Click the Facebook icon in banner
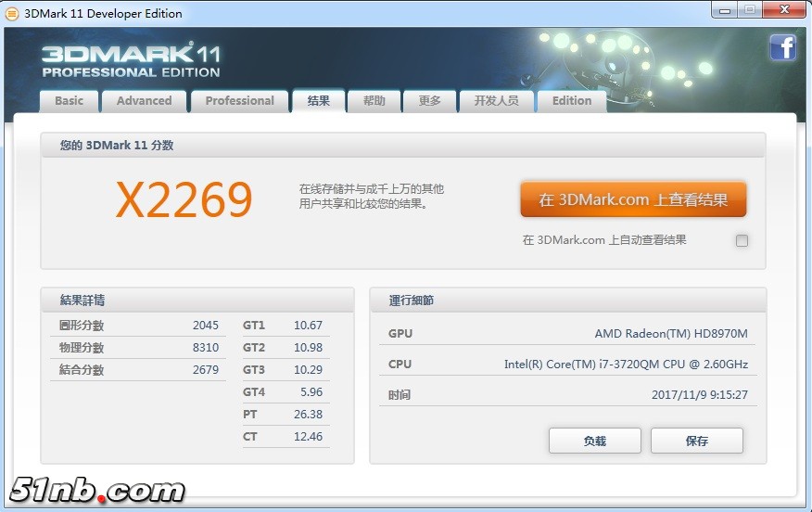The width and height of the screenshot is (812, 512). 782,47
